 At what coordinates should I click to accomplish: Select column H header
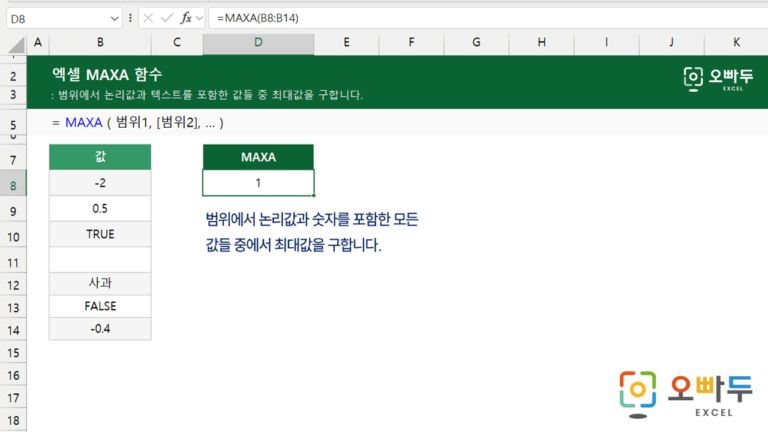(x=541, y=43)
